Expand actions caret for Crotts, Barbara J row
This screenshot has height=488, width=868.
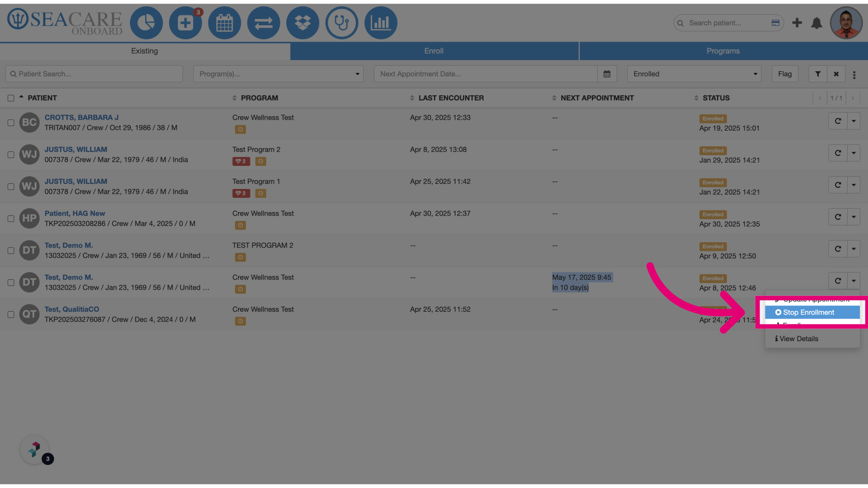[854, 121]
